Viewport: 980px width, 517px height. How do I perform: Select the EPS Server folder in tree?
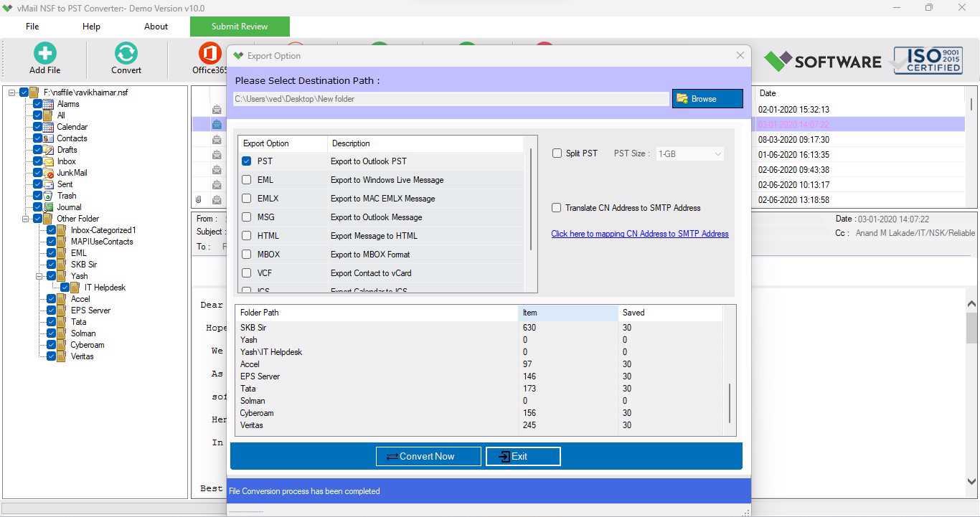pyautogui.click(x=90, y=310)
